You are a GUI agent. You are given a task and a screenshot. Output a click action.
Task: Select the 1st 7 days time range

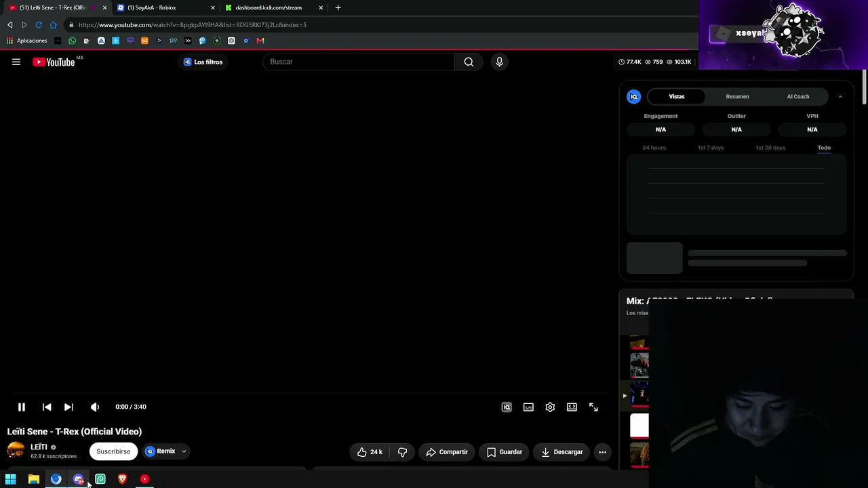(x=711, y=148)
